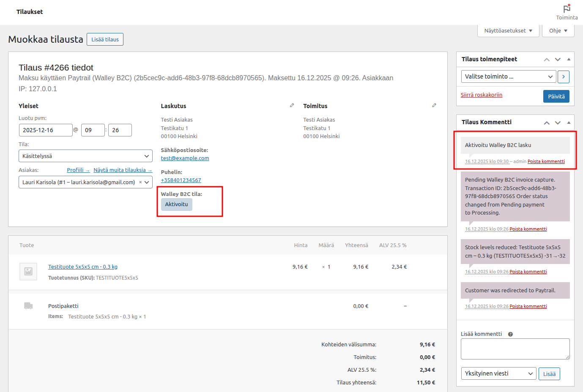The height and width of the screenshot is (392, 583).
Task: Open the Yksityinen viesti note type dropdown
Action: point(498,373)
